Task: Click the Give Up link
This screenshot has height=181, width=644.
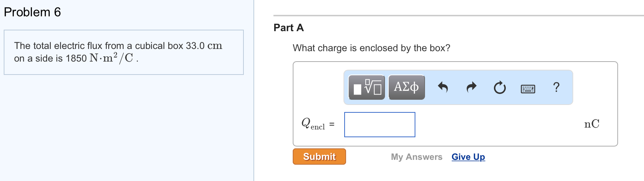Action: point(468,157)
